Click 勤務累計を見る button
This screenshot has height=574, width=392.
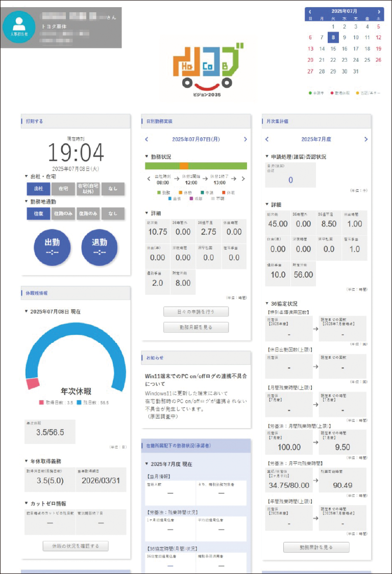[x=316, y=547]
